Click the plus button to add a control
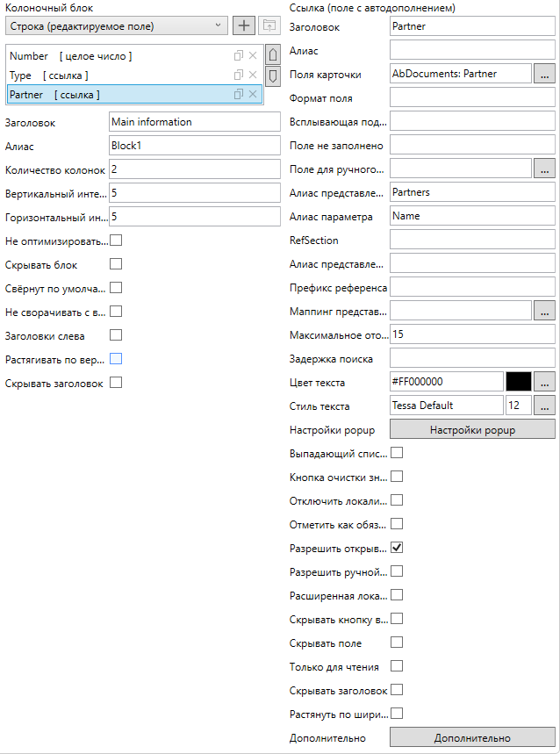The height and width of the screenshot is (754, 560). tap(243, 25)
